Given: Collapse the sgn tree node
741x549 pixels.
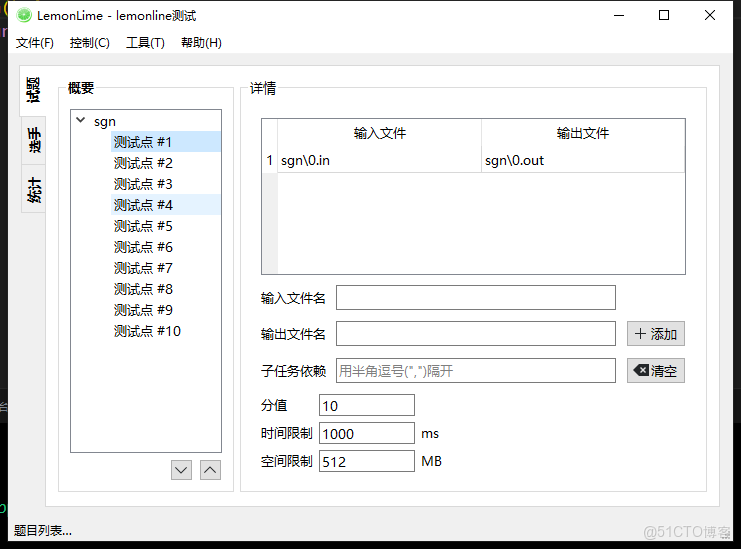Looking at the screenshot, I should coord(81,120).
